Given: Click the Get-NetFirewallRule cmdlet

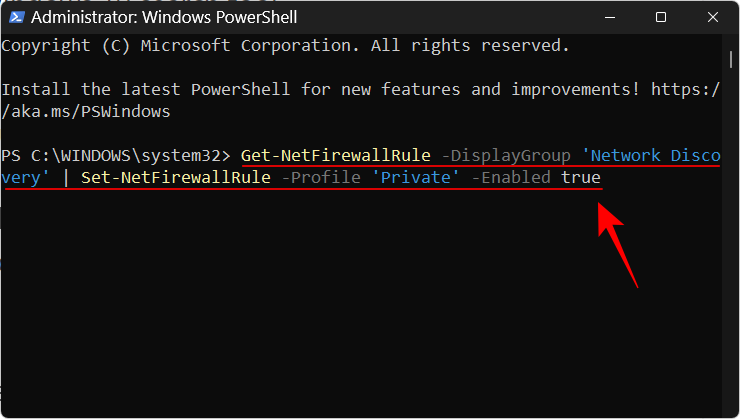Looking at the screenshot, I should tap(336, 156).
